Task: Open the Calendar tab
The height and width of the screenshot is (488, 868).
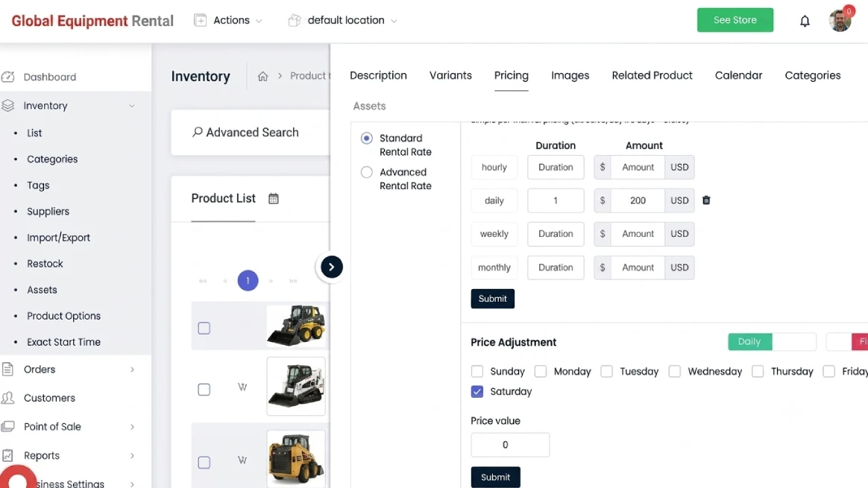Action: click(x=738, y=75)
